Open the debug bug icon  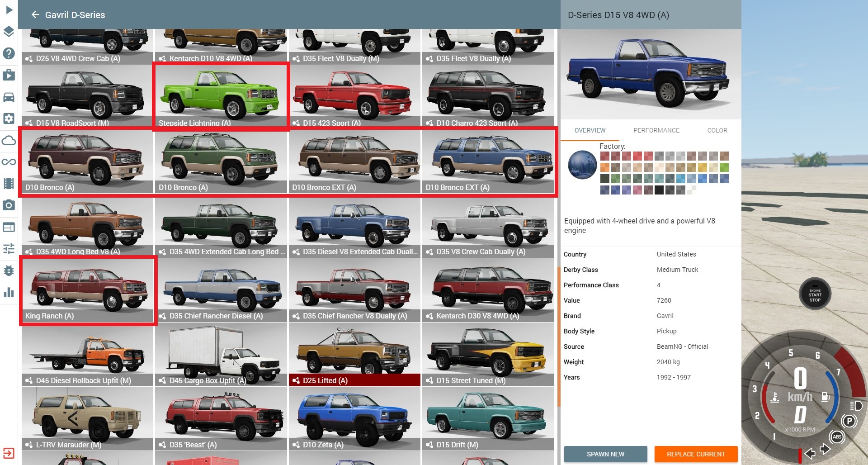(x=9, y=270)
